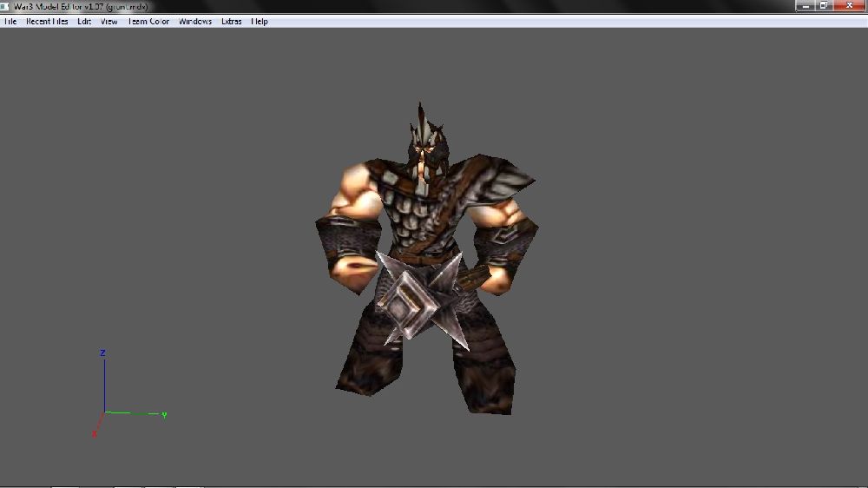The height and width of the screenshot is (488, 868).
Task: Restore down the War3 Model Editor window
Action: click(x=824, y=5)
